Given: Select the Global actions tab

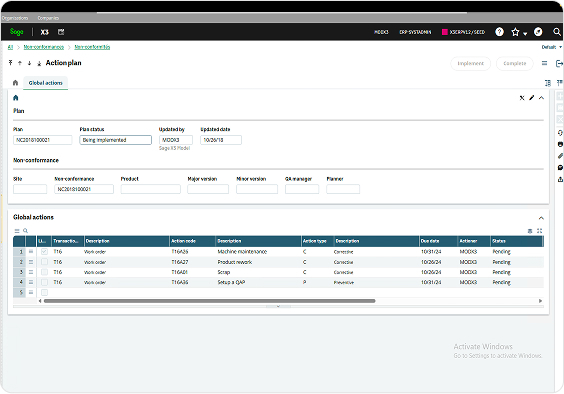Looking at the screenshot, I should click(46, 83).
